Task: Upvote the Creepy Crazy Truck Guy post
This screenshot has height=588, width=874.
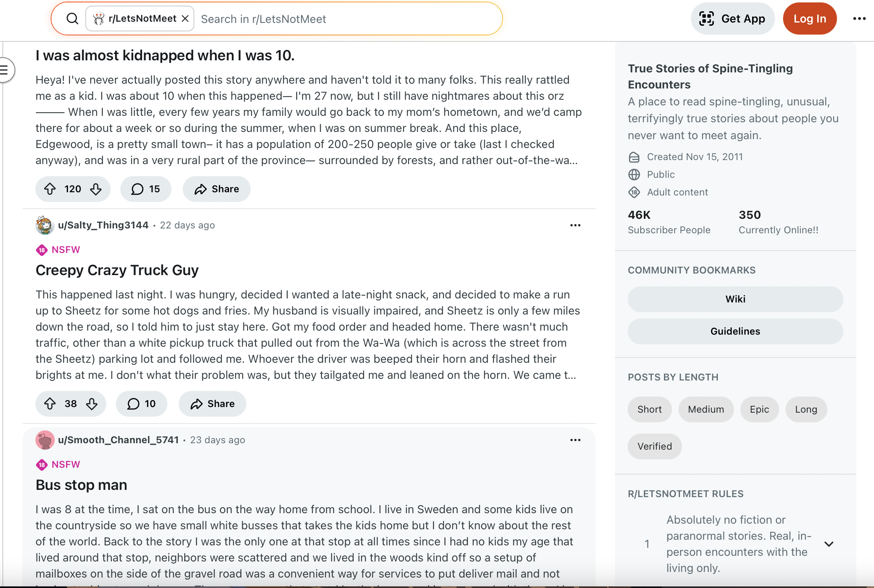Action: [x=50, y=404]
